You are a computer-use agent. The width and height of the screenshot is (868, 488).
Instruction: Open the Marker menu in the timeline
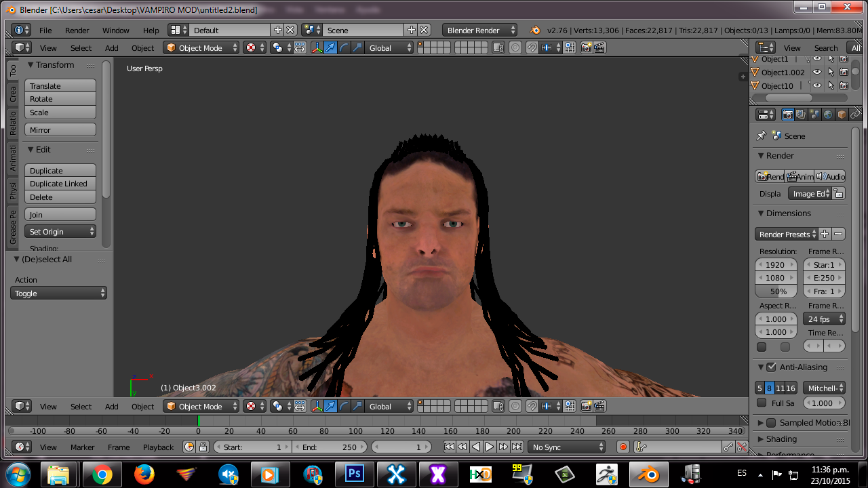coord(83,447)
